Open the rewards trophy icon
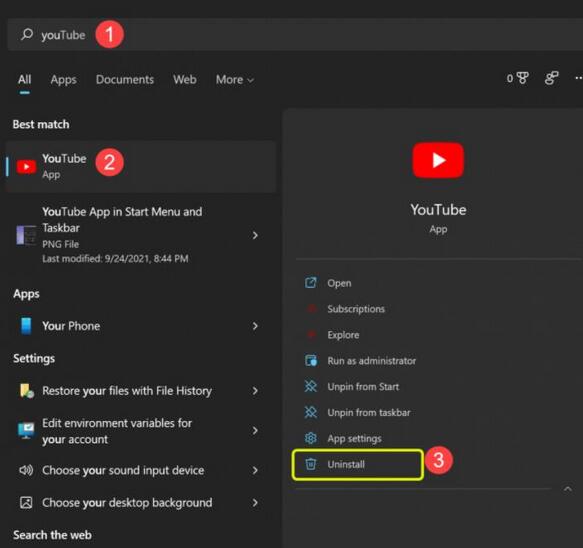Image resolution: width=583 pixels, height=548 pixels. pyautogui.click(x=522, y=78)
